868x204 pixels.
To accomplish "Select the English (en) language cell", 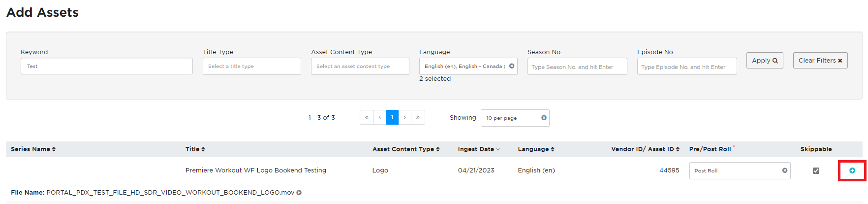I will click(536, 170).
